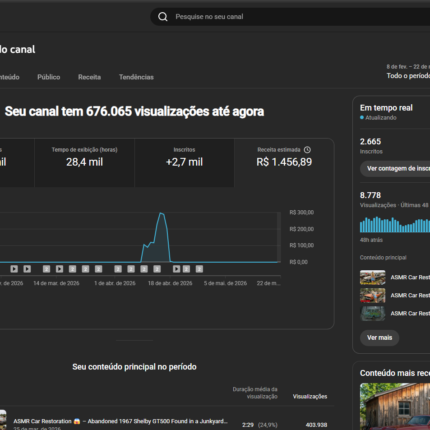Switch to the Tendências tab
Viewport: 430px width, 430px height.
click(x=136, y=77)
